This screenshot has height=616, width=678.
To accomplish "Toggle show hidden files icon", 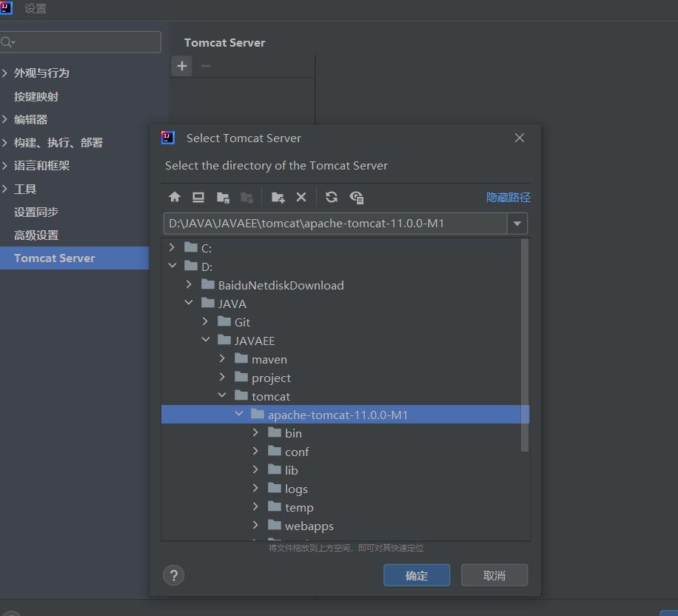I will coord(357,197).
